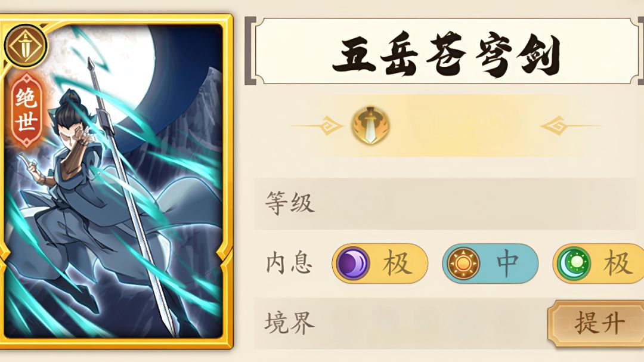Toggle the teal 中 inner-breath pill
The width and height of the screenshot is (644, 362).
click(x=490, y=264)
